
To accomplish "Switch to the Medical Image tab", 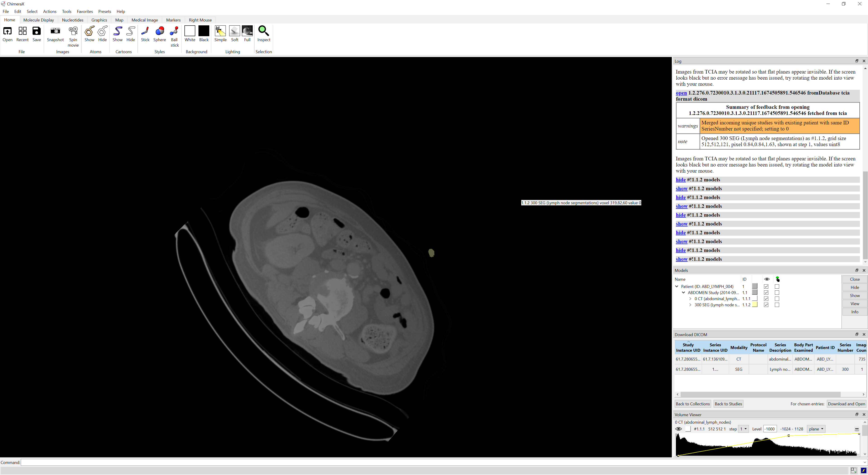I will (x=145, y=20).
